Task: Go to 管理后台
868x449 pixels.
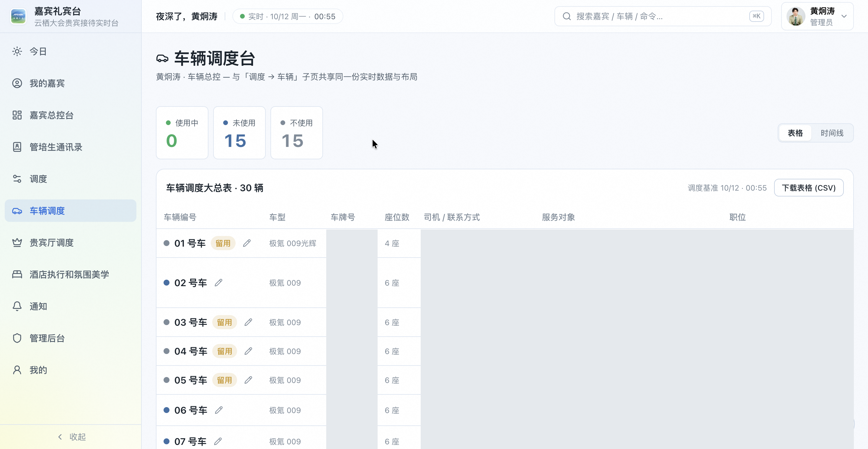Action: pyautogui.click(x=71, y=338)
